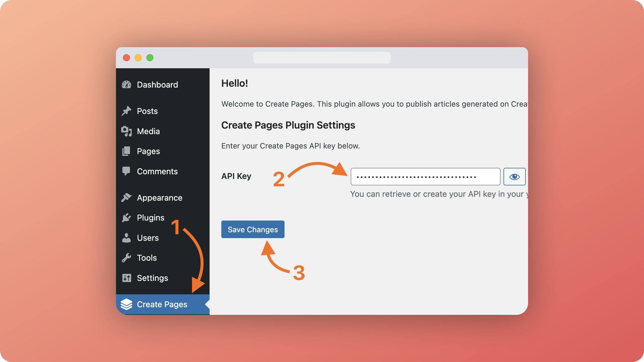Click the window's address bar
Image resolution: width=644 pixels, height=362 pixels.
[x=322, y=58]
